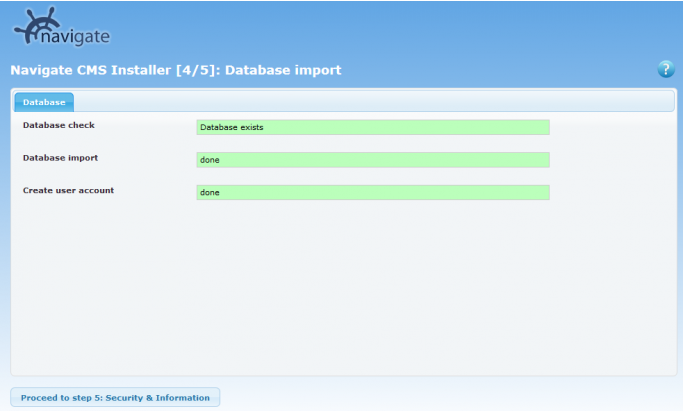Proceed to step 5: Security & Information
This screenshot has height=411, width=683.
click(x=115, y=398)
